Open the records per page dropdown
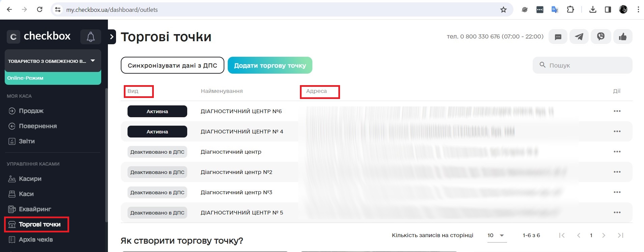This screenshot has height=252, width=644. (x=497, y=235)
